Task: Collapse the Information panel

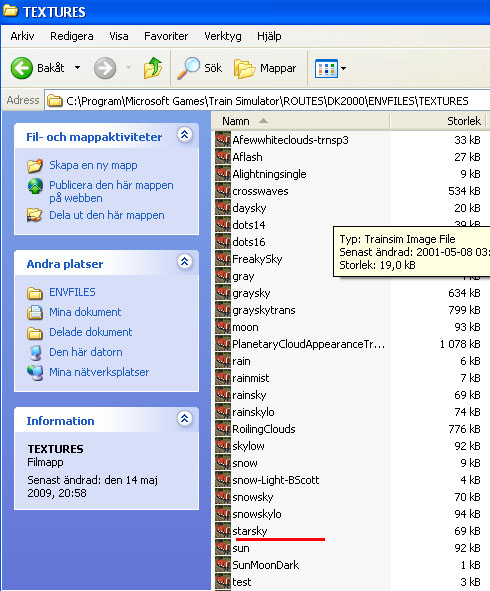Action: 185,418
